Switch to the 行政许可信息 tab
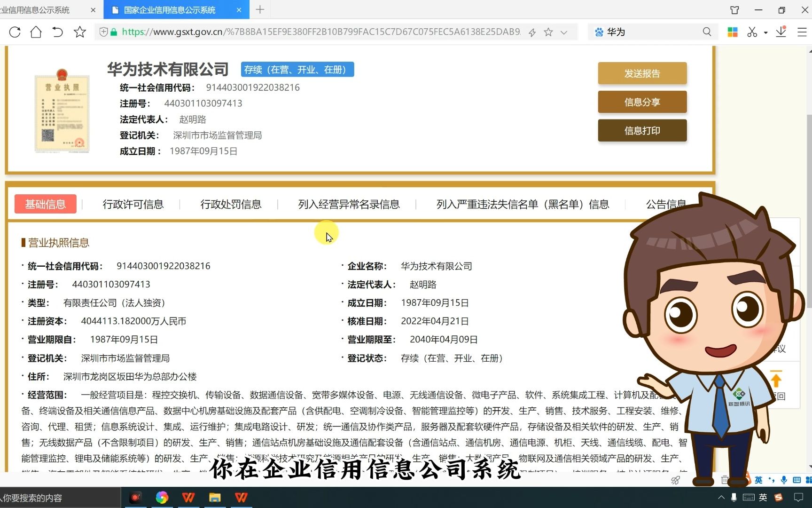The image size is (812, 508). tap(133, 204)
